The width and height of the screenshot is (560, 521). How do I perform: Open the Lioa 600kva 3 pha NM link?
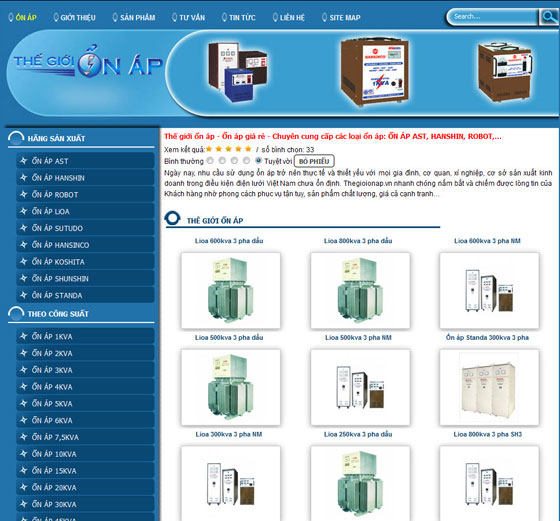pos(487,241)
